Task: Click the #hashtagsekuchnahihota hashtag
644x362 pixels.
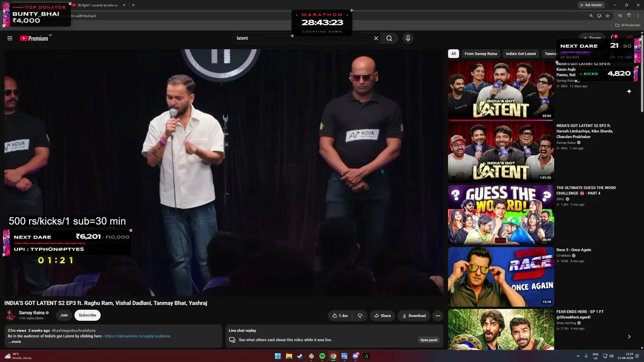Action: pyautogui.click(x=73, y=330)
